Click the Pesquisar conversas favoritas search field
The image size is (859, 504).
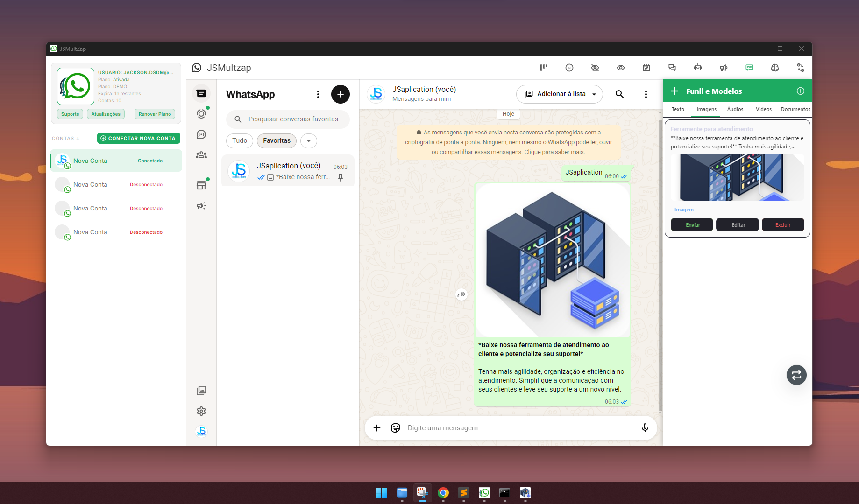(x=288, y=119)
